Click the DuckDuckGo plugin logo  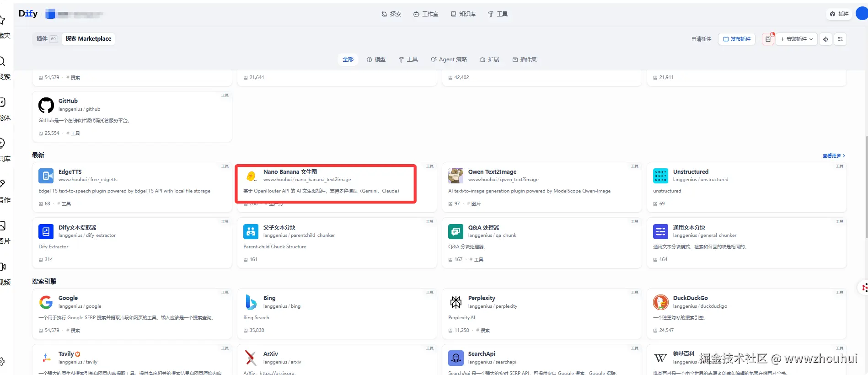661,302
